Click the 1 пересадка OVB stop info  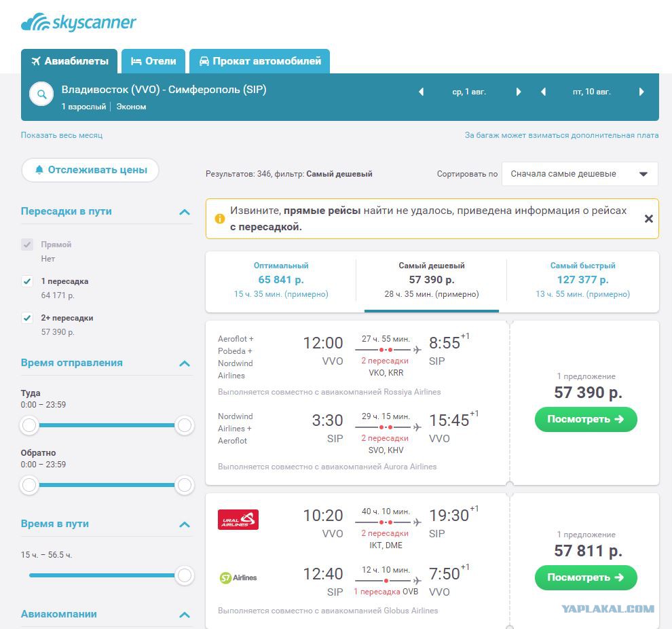coord(386,592)
